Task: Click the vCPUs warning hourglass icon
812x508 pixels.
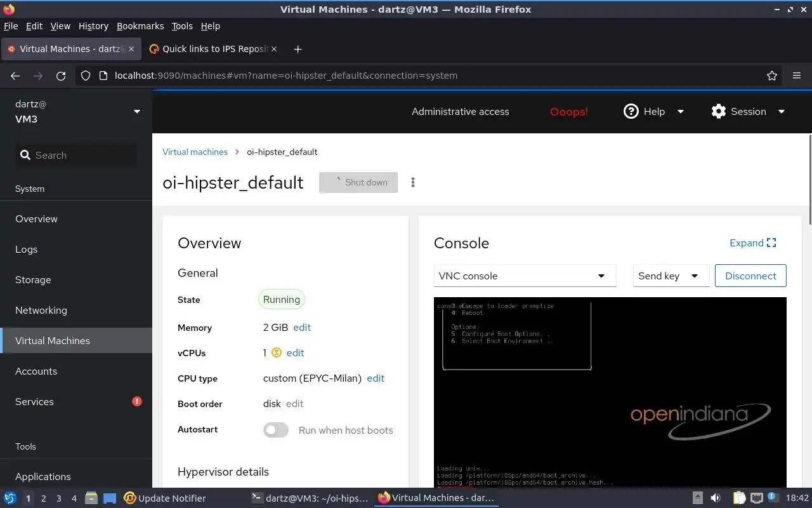Action: pyautogui.click(x=276, y=352)
